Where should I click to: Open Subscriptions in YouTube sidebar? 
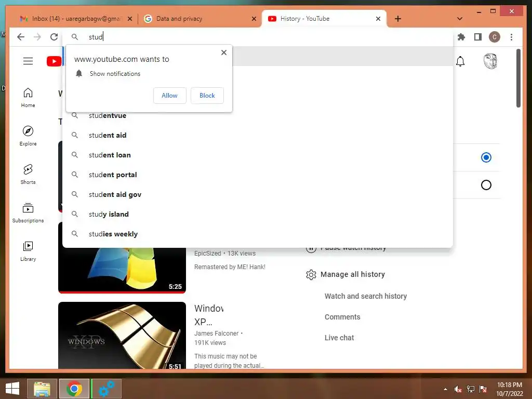[28, 212]
